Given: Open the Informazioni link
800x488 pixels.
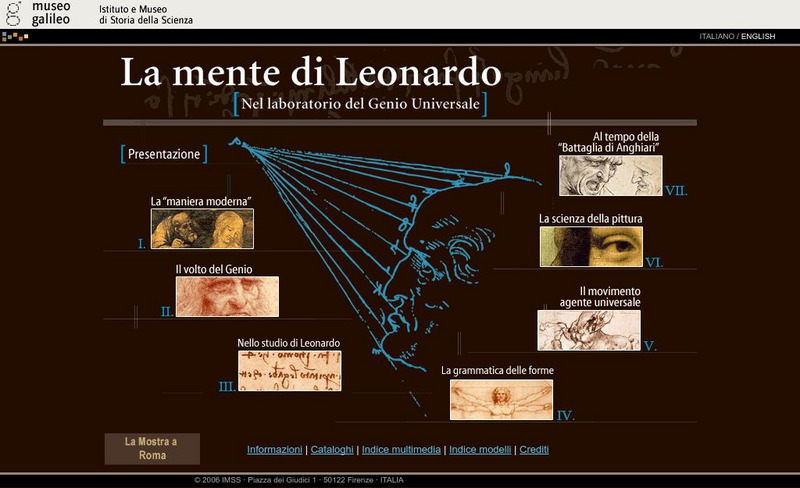Looking at the screenshot, I should click(274, 450).
